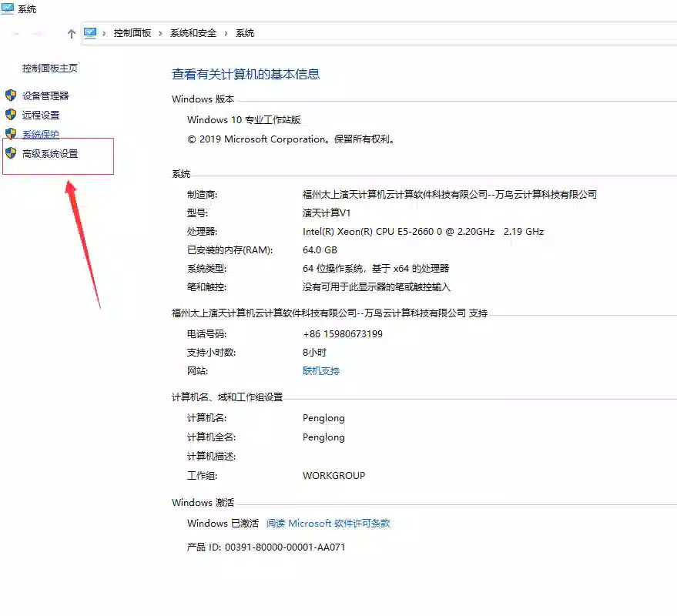Expand the chevron after 控制面板 in the breadcrumb
Image resolution: width=677 pixels, height=616 pixels.
(x=161, y=33)
